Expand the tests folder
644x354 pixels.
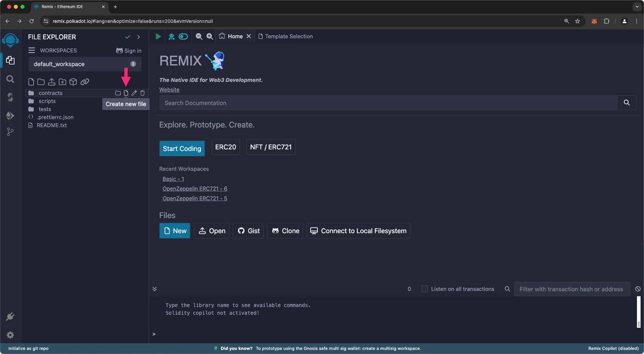45,109
